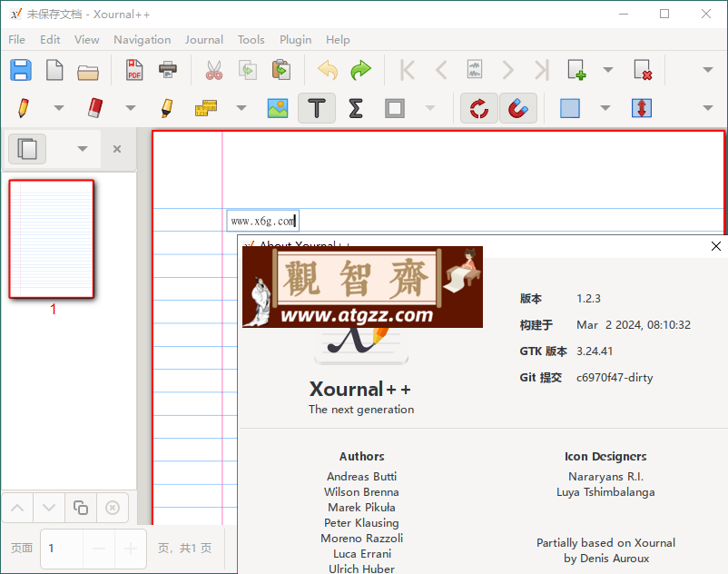Screen dimensions: 728x574
Task: Open the Tools menu
Action: [251, 40]
